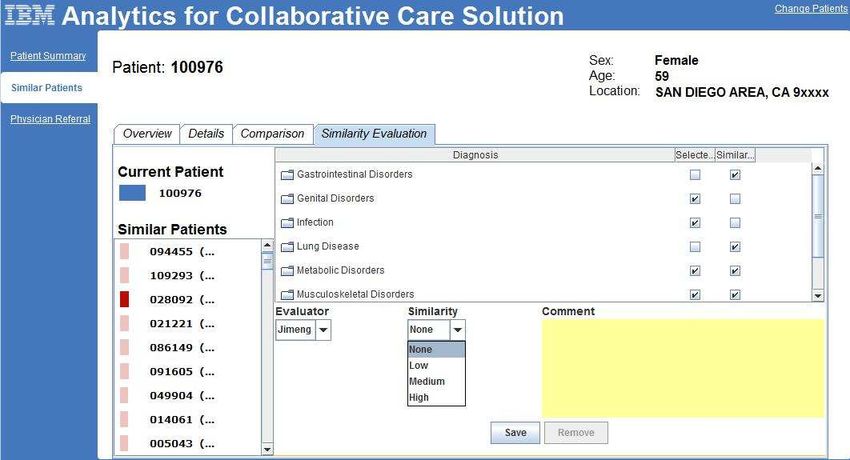Screen dimensions: 850x460
Task: Uncheck Similar box for Lung Disease
Action: tap(735, 247)
